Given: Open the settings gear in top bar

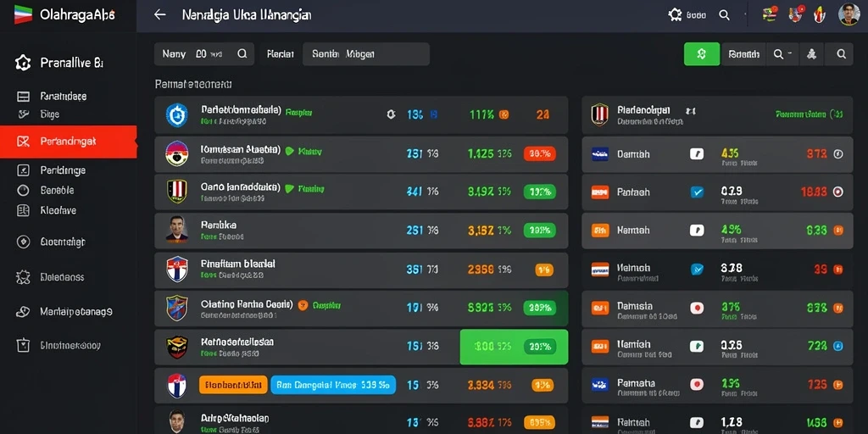Looking at the screenshot, I should click(x=675, y=15).
